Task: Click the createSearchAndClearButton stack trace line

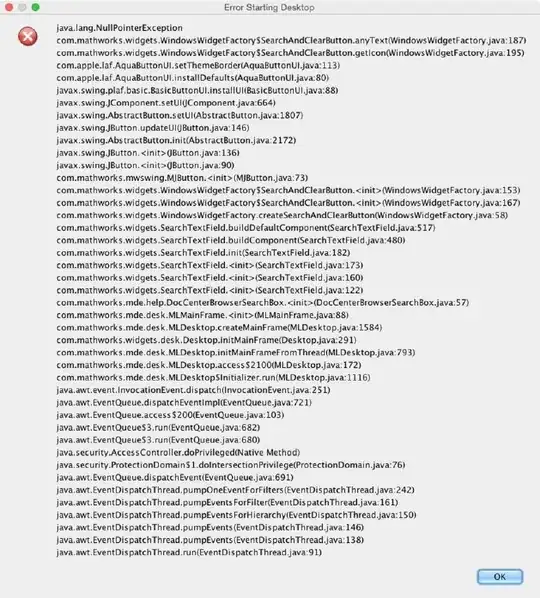Action: (x=282, y=215)
